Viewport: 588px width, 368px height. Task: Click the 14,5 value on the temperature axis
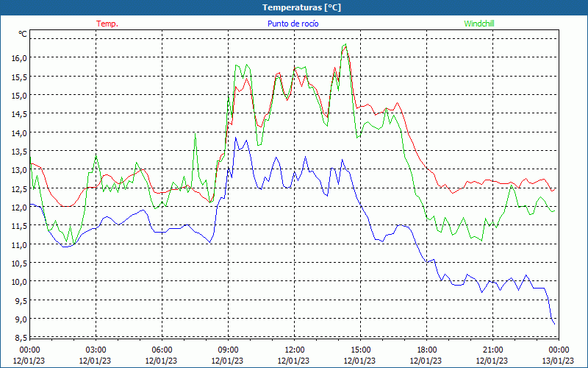(21, 114)
